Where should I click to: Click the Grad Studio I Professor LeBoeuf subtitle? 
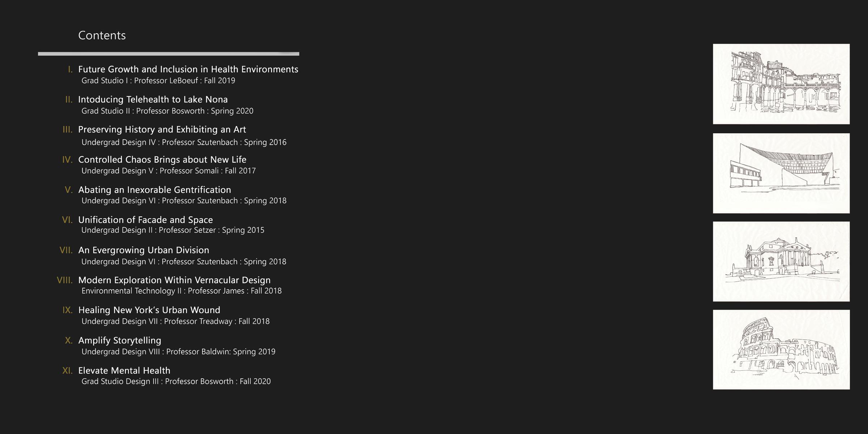point(158,81)
